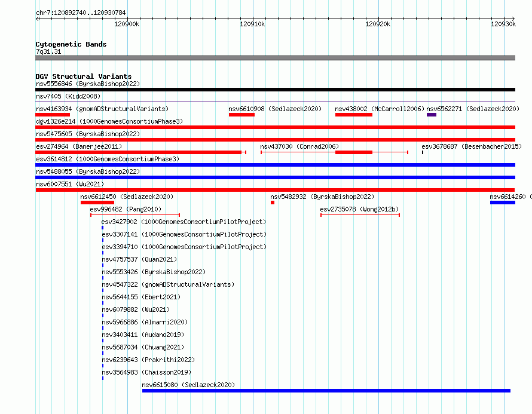Open nsv3403411 (Audano2019) label

click(143, 335)
